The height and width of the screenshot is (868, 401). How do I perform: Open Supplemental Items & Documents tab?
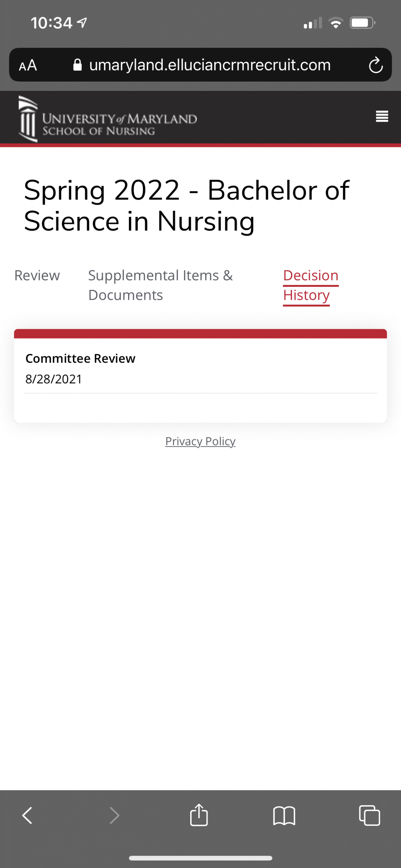160,285
